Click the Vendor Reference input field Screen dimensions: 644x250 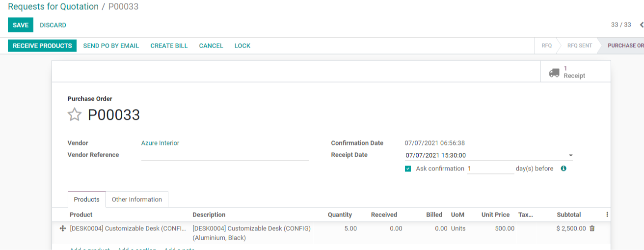(x=225, y=155)
